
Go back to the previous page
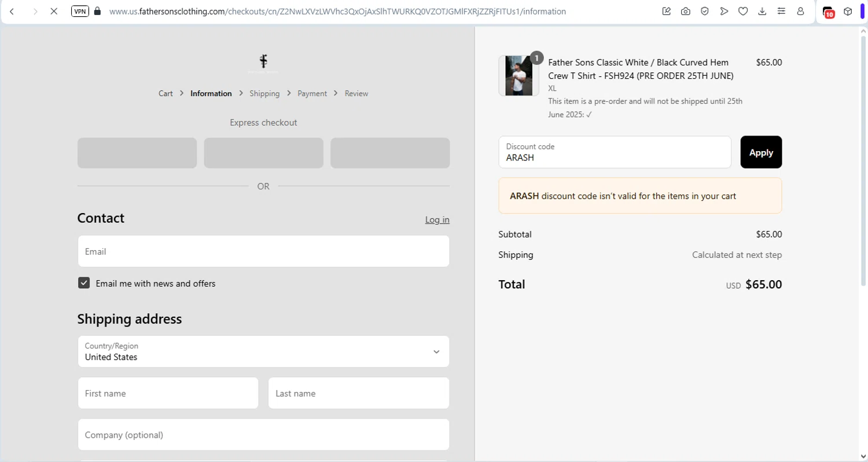point(12,11)
